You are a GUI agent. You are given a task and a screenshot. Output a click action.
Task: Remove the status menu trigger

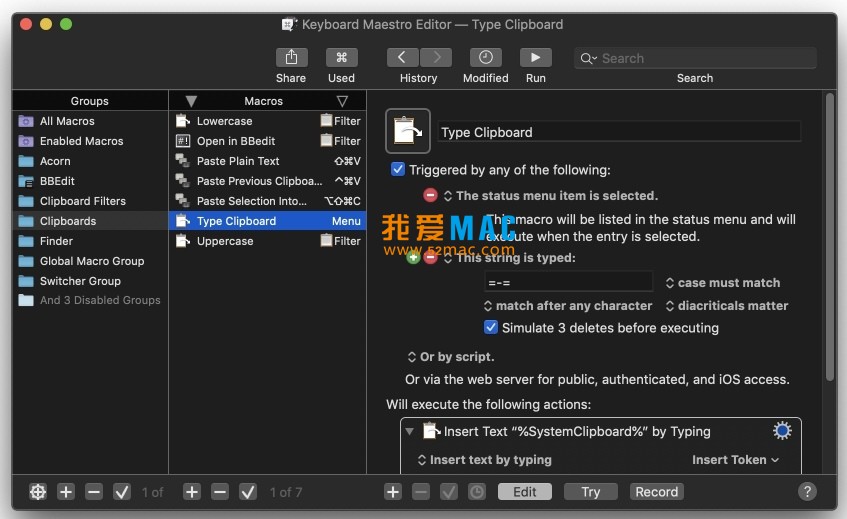(430, 195)
